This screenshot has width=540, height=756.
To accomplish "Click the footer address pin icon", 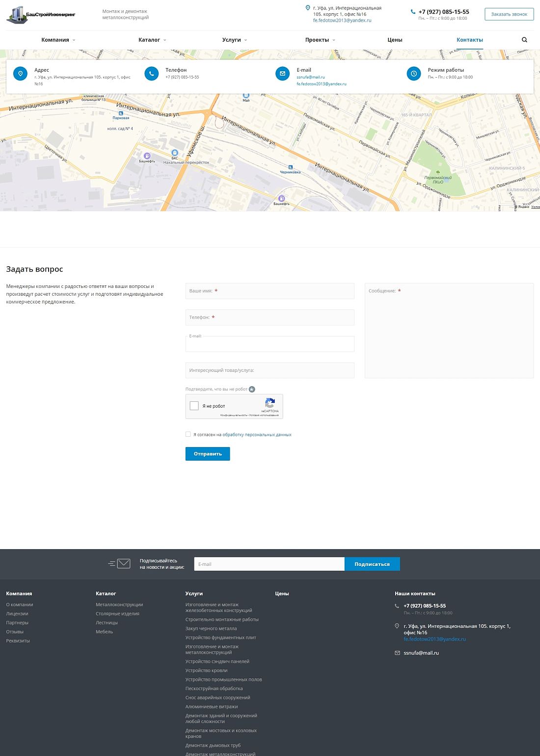I will [x=397, y=626].
